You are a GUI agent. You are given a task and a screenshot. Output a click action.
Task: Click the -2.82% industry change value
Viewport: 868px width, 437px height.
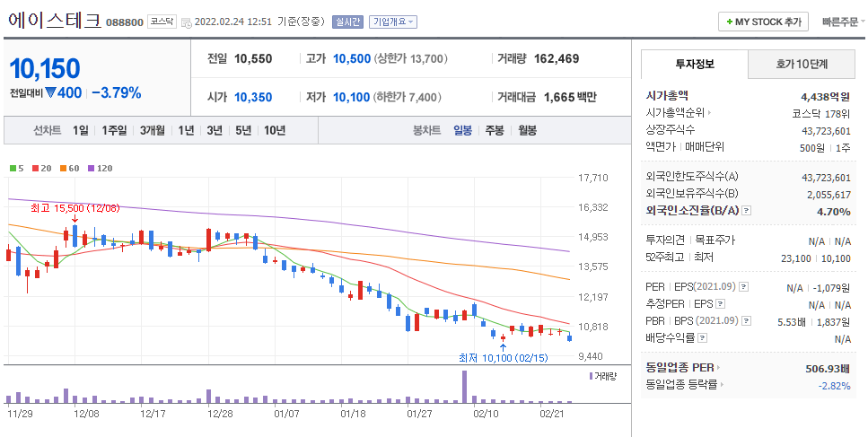834,386
